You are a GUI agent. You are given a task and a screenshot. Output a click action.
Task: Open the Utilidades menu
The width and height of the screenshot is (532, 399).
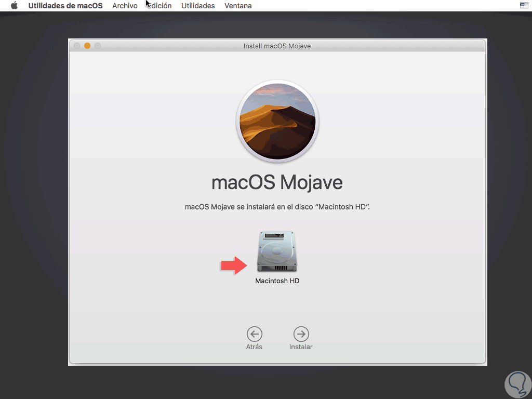tap(198, 6)
